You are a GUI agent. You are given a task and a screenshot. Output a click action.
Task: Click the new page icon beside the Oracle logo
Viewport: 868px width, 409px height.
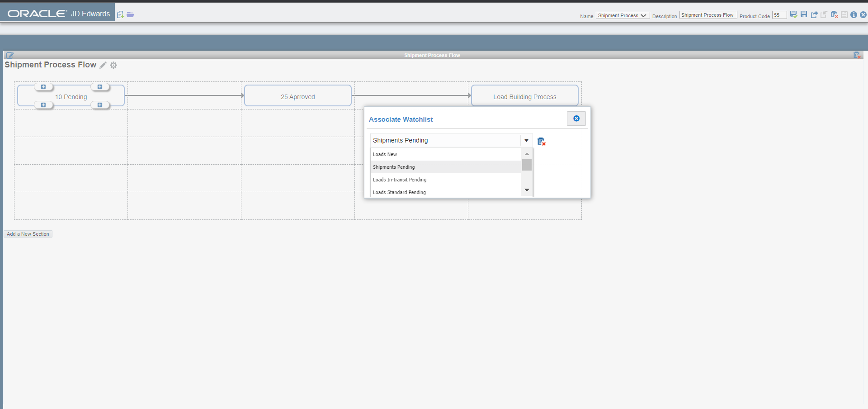pos(120,14)
